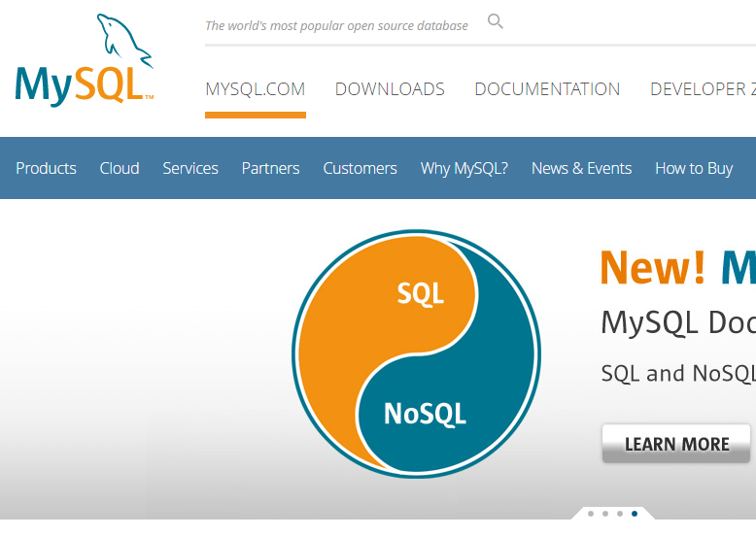
Task: Go to the DOCUMENTATION tab
Action: click(x=547, y=89)
